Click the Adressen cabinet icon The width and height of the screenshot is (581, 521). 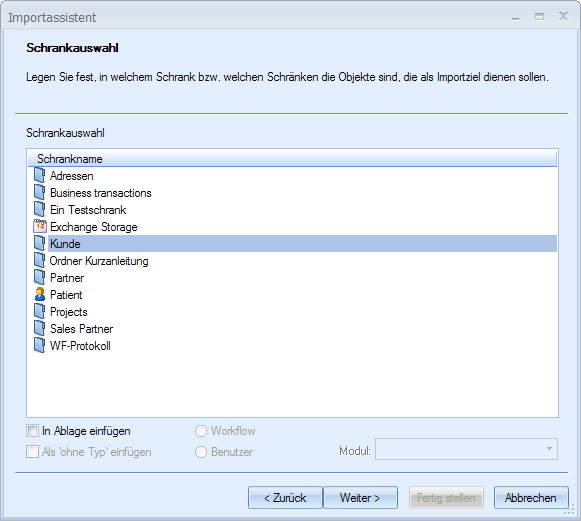tap(40, 176)
